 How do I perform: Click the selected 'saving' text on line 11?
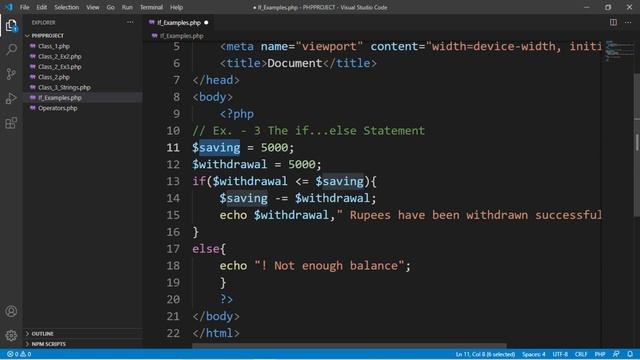click(x=220, y=147)
